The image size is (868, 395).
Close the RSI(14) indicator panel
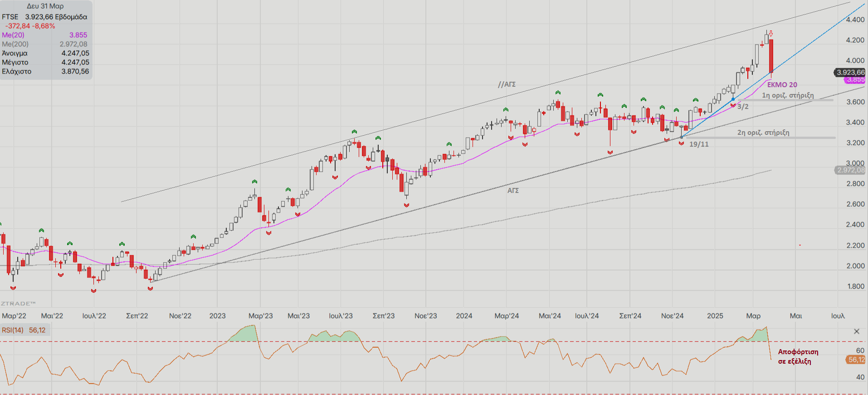pos(857,331)
